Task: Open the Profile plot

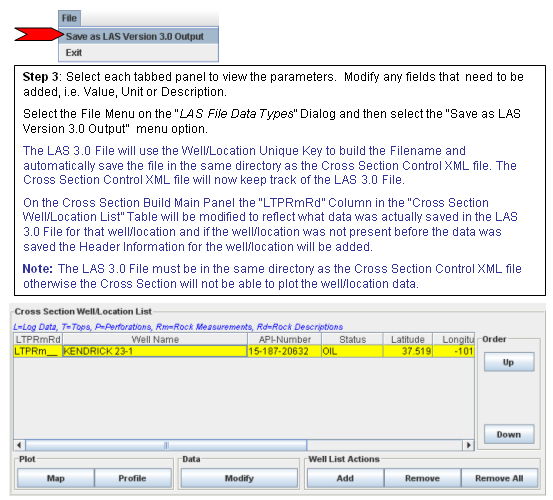Action: [133, 478]
